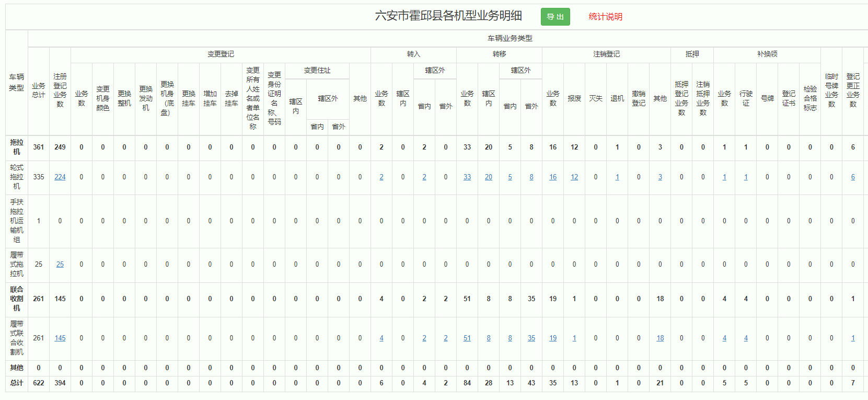Open 转移 业务数 link 51 for 履带式联合收割机

coord(467,338)
